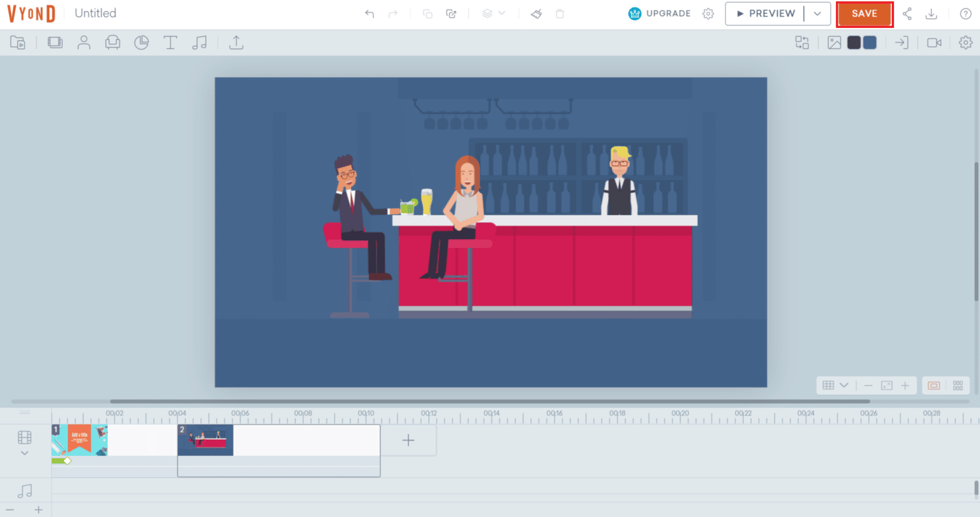Click the swap scene icon near the canvas

[801, 42]
